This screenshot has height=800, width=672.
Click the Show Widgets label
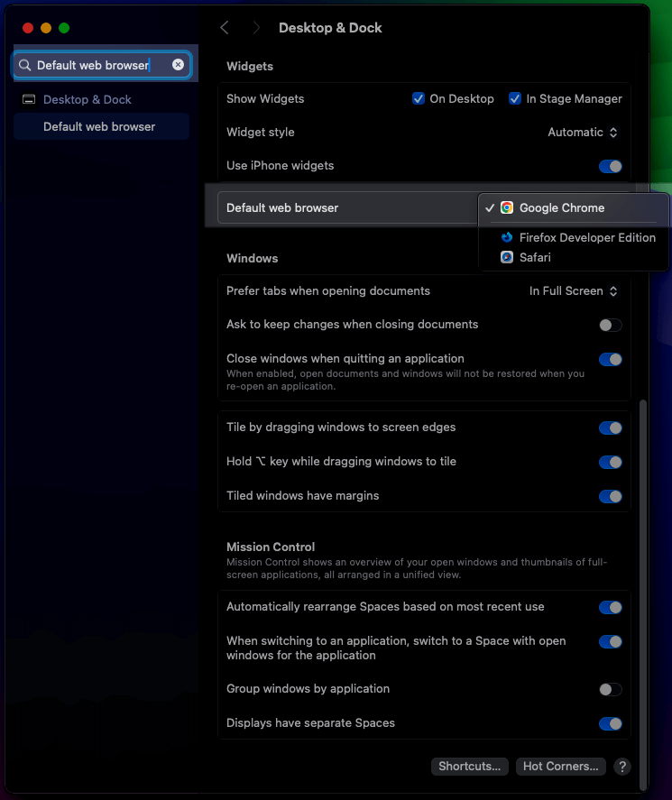point(265,98)
